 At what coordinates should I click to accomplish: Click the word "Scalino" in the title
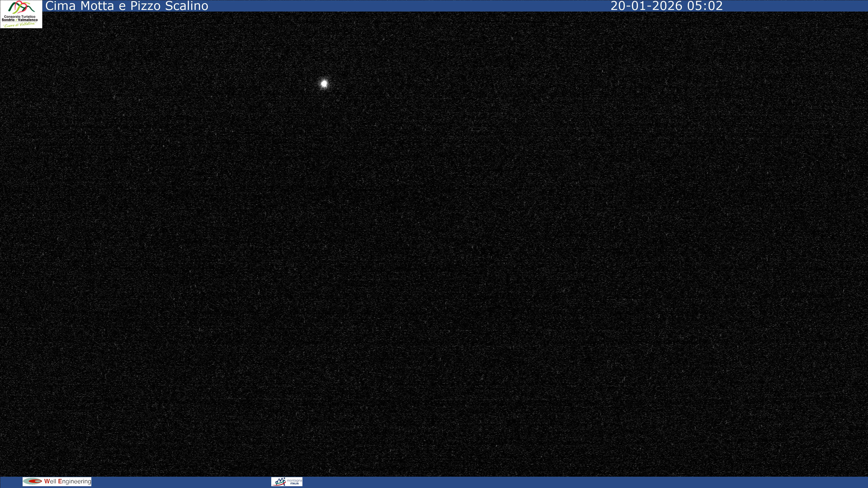(x=186, y=6)
